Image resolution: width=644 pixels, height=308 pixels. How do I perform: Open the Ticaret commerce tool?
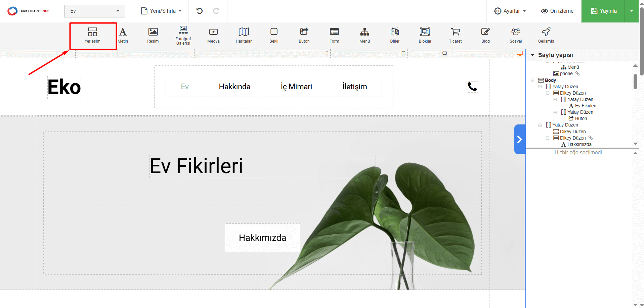point(455,35)
